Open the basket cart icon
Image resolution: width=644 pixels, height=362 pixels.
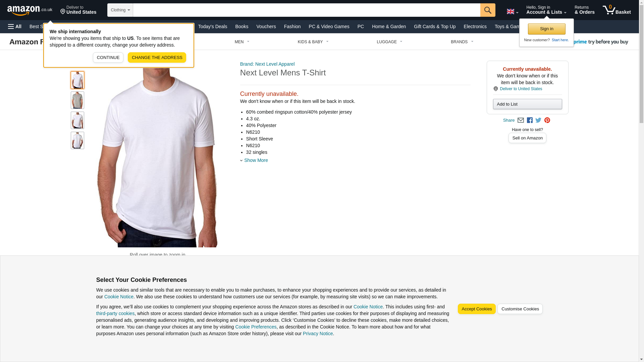tap(616, 10)
